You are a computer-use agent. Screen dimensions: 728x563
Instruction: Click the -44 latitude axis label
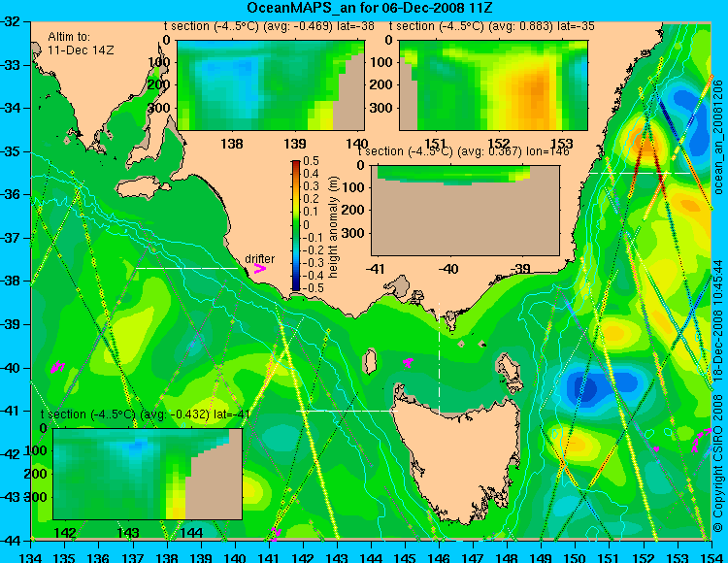[x=11, y=541]
